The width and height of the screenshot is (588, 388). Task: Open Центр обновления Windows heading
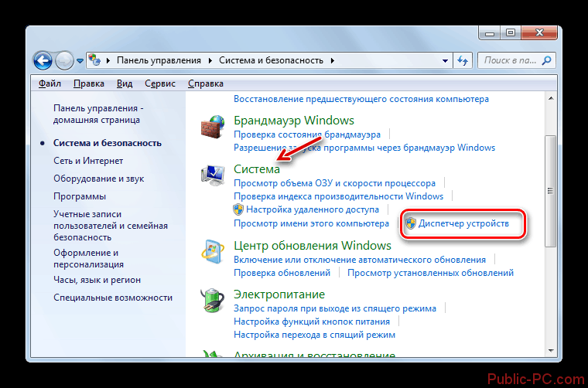[x=313, y=246]
